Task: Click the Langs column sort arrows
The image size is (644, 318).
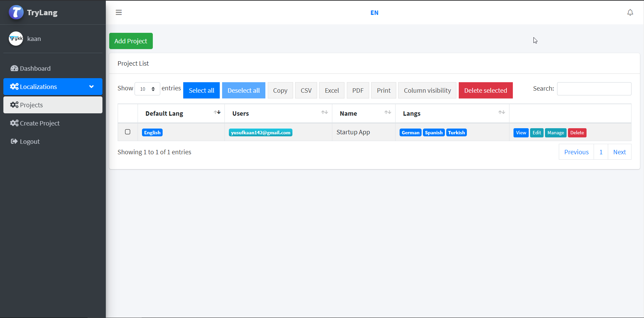Action: click(502, 112)
